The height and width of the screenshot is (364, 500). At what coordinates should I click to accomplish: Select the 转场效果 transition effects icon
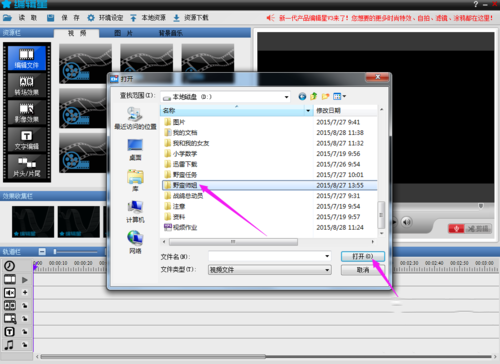coord(27,85)
